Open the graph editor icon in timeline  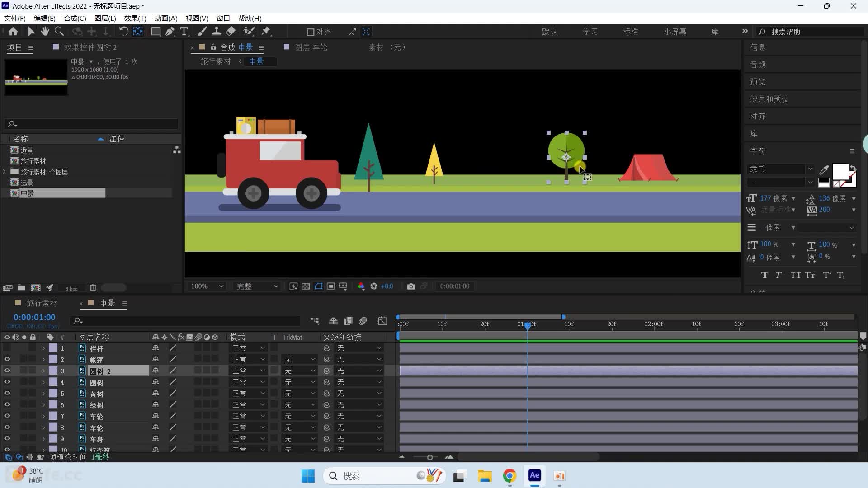click(382, 321)
